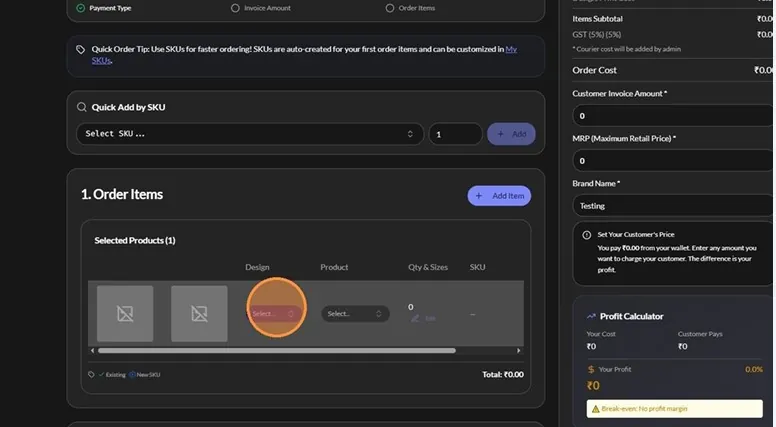Click the Brand Name field containing Testing
The image size is (776, 427).
pyautogui.click(x=673, y=206)
